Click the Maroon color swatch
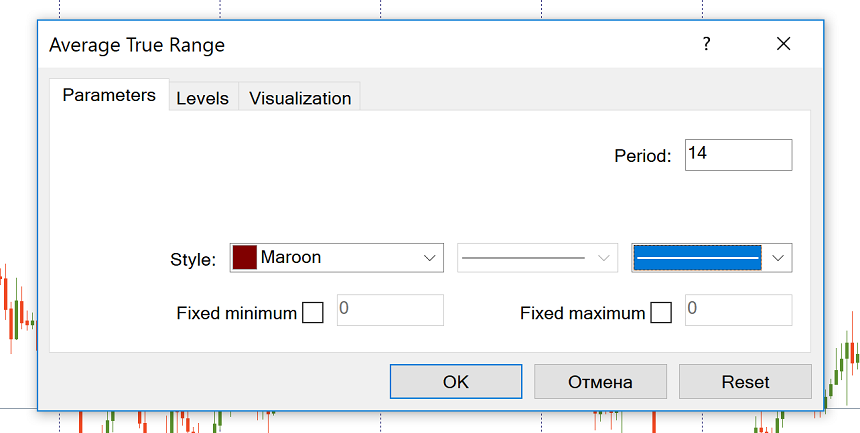860x433 pixels. [x=245, y=257]
